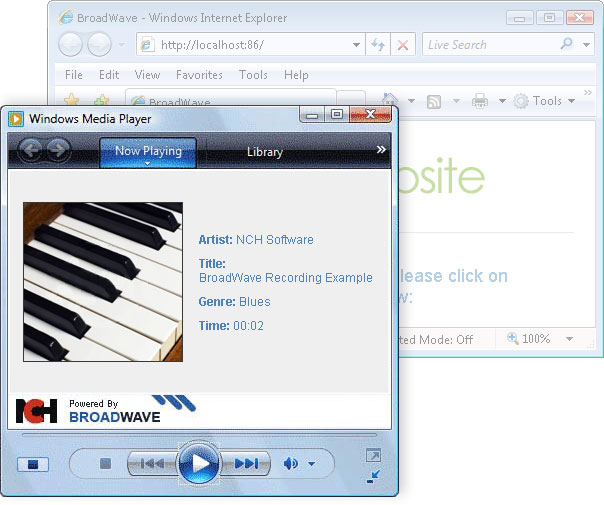Viewport: 604px width, 505px height.
Task: Open the print options dropdown
Action: (x=502, y=101)
